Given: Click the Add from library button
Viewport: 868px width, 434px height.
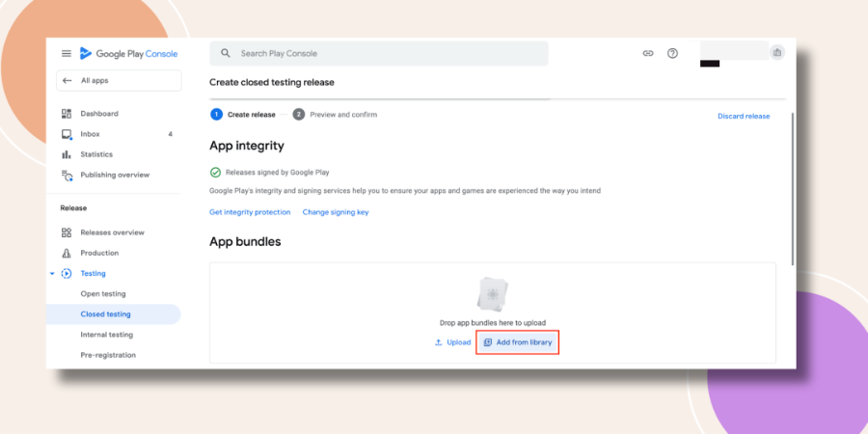Looking at the screenshot, I should tap(518, 342).
